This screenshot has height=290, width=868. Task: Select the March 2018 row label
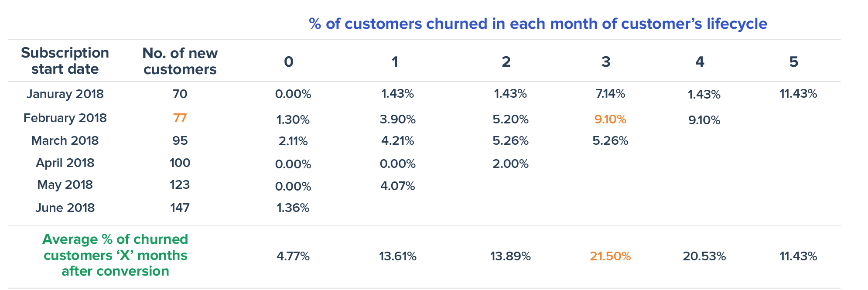coord(65,141)
